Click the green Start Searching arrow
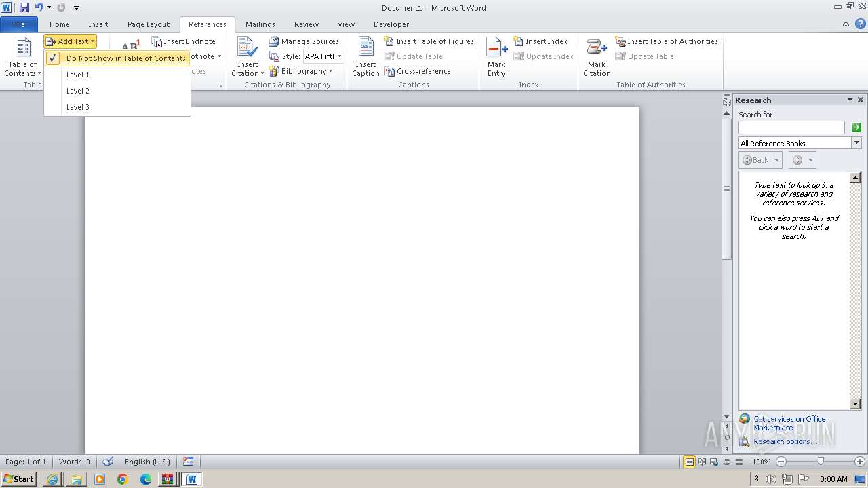Viewport: 868px width, 488px height. coord(856,127)
